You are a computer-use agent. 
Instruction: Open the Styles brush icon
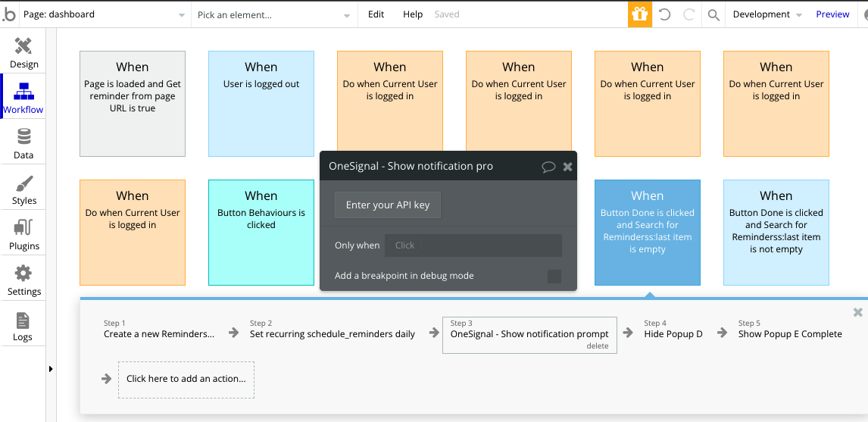click(x=23, y=189)
